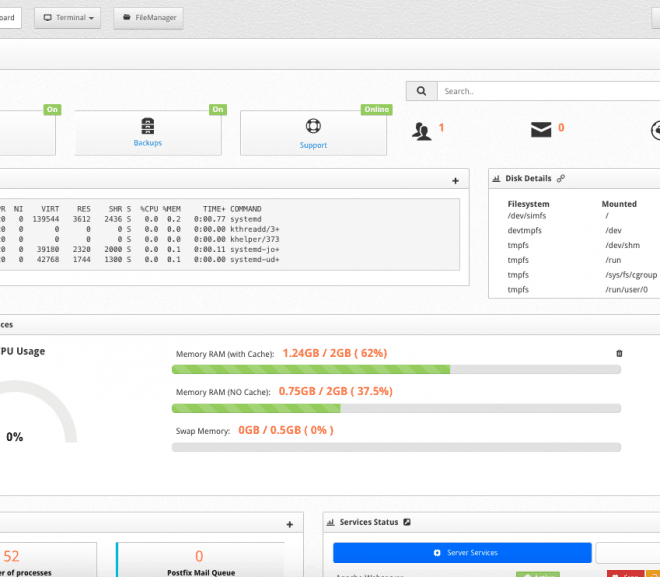Click the /sys/fs/cgroup mount entry
Screen dimensions: 660x577
[x=631, y=275]
